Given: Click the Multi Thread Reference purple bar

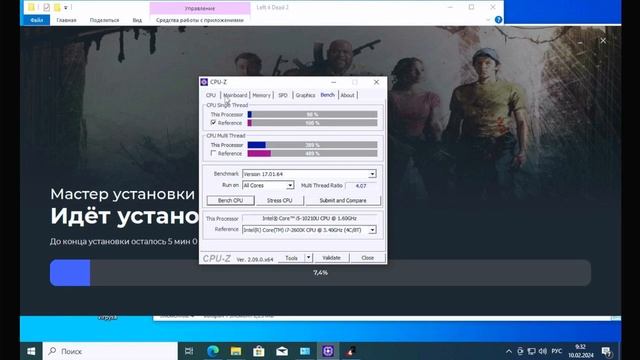Looking at the screenshot, I should click(x=312, y=153).
